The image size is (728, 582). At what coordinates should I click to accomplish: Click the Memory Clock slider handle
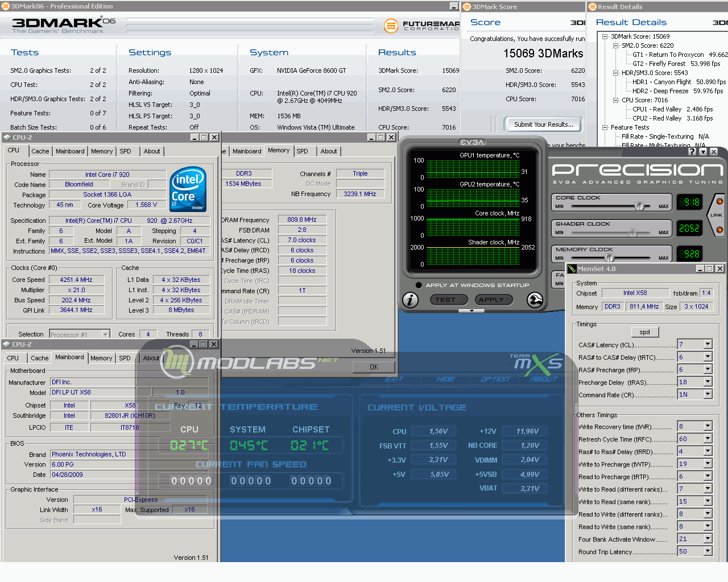(609, 258)
